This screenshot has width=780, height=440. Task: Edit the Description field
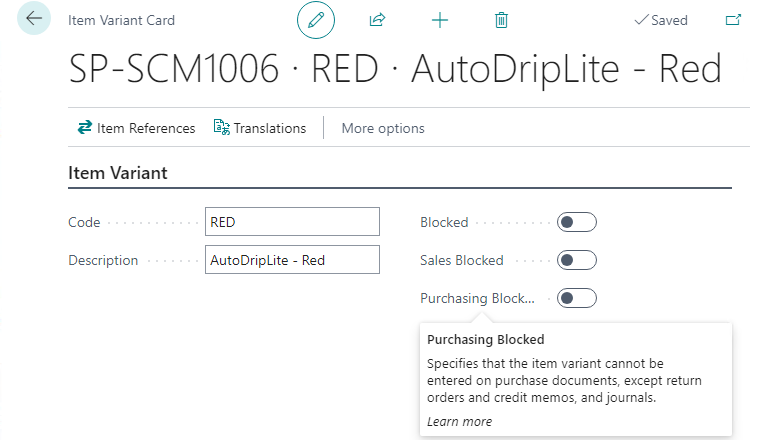pyautogui.click(x=292, y=260)
